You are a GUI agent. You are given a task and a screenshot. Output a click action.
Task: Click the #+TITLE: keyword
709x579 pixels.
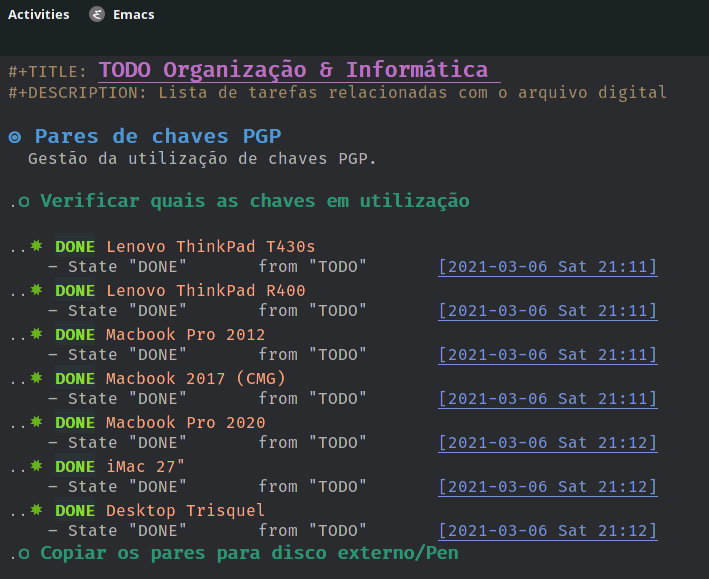pyautogui.click(x=47, y=72)
